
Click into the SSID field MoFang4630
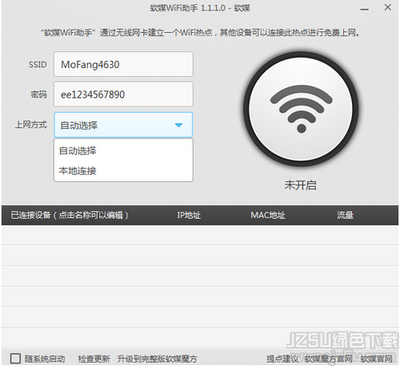click(123, 64)
